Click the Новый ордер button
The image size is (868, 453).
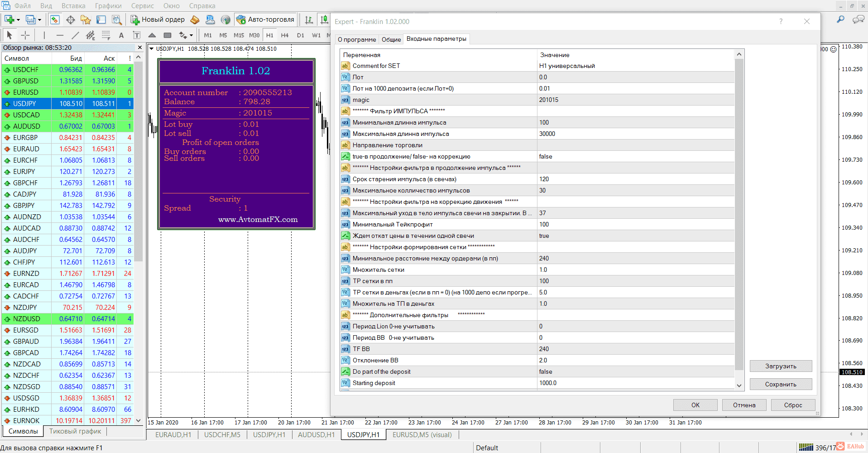point(158,19)
